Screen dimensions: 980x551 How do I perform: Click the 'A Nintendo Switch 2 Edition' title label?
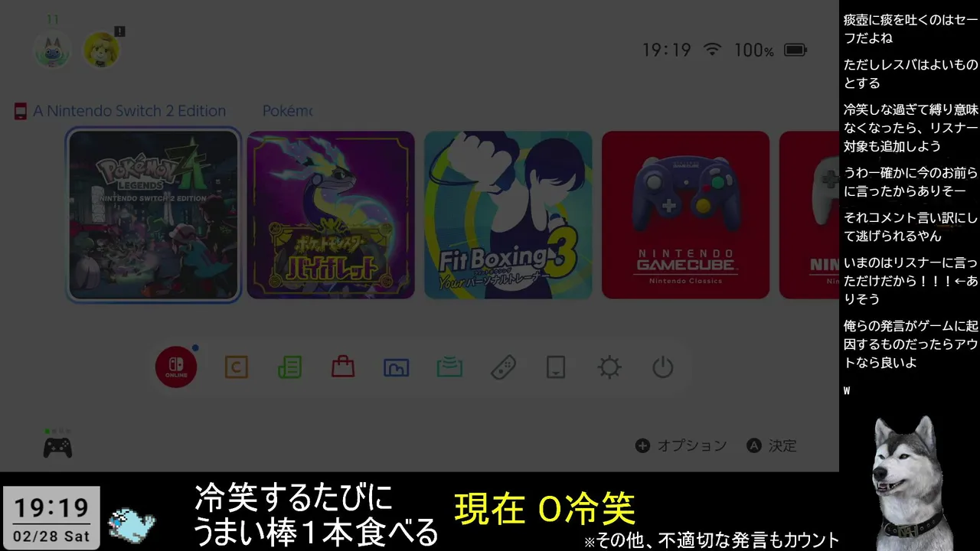(x=129, y=111)
